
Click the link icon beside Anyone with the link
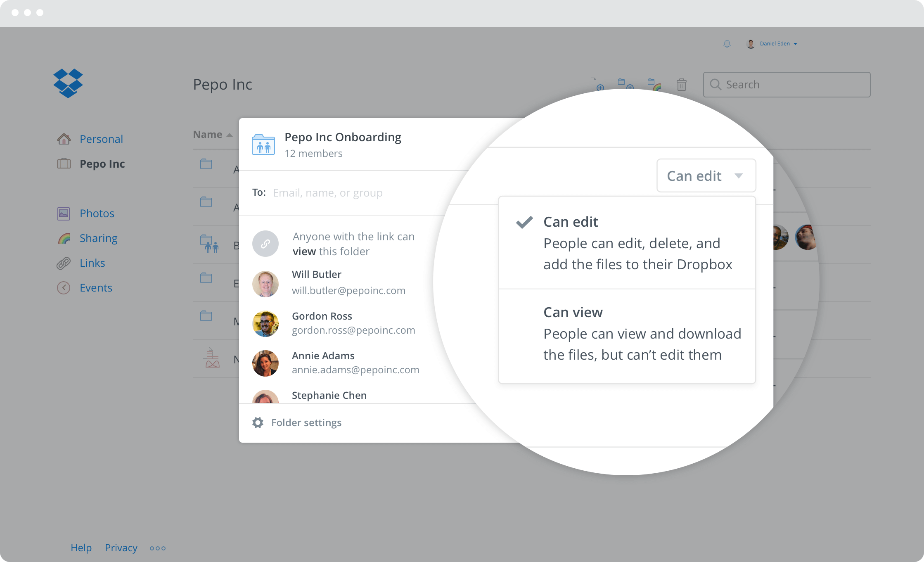coord(265,244)
